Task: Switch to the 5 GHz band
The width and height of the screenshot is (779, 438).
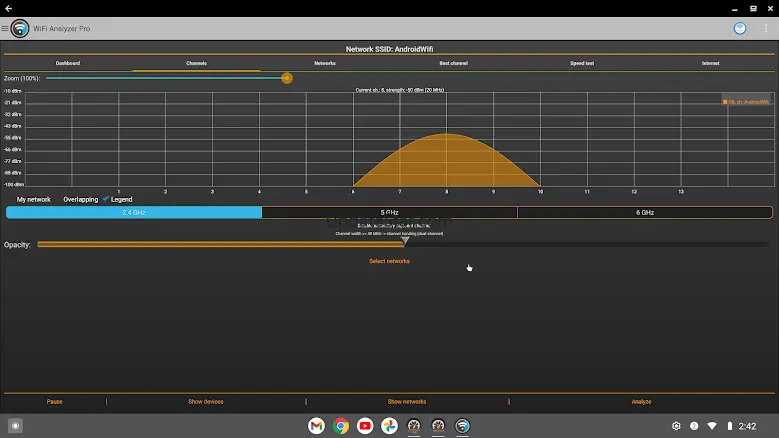Action: (389, 213)
